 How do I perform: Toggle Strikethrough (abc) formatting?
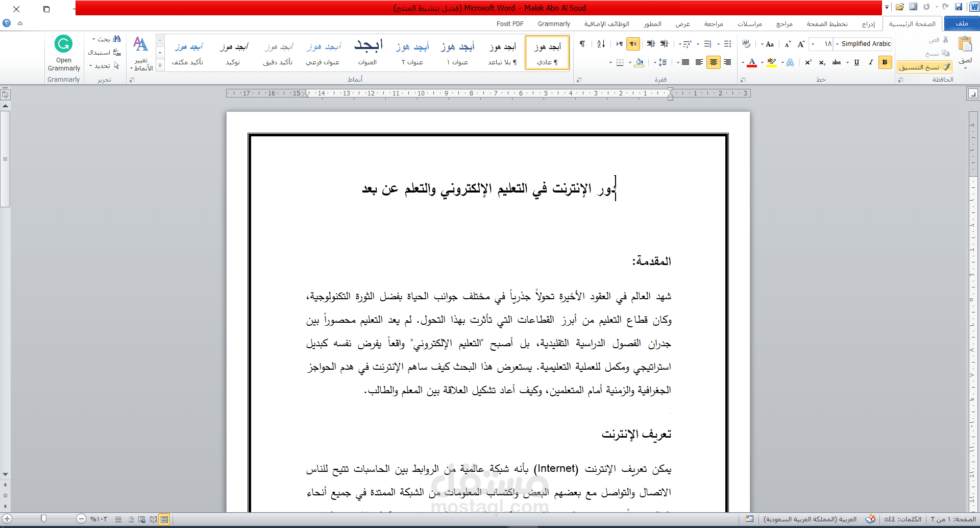(837, 62)
